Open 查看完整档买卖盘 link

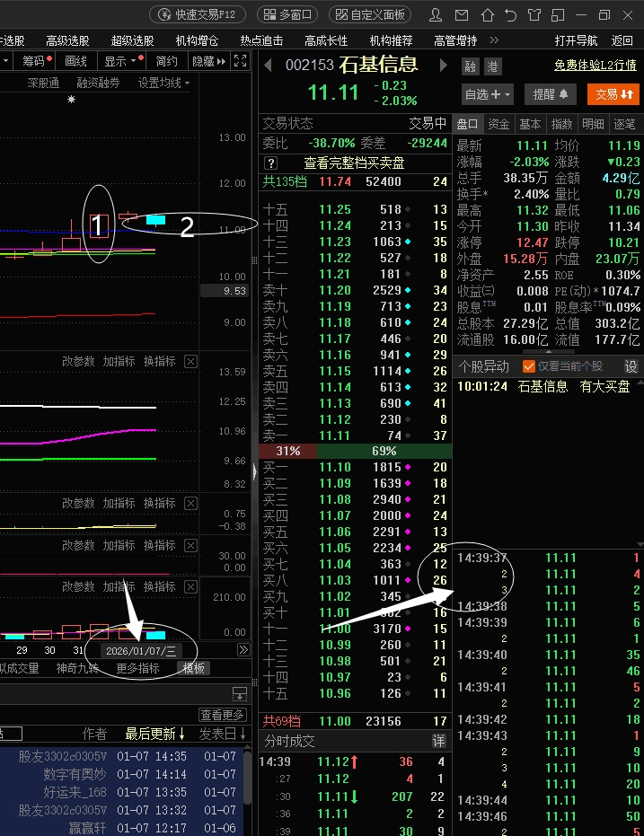pyautogui.click(x=354, y=163)
